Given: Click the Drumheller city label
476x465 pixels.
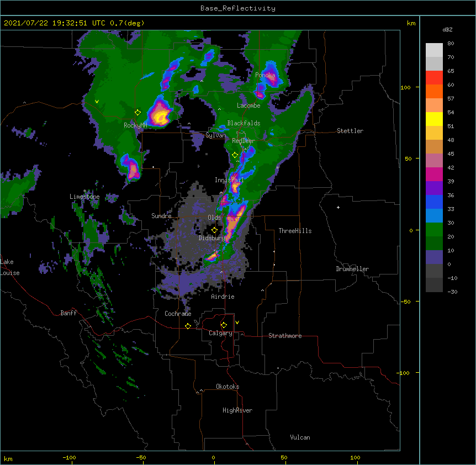Looking at the screenshot, I should point(352,269).
